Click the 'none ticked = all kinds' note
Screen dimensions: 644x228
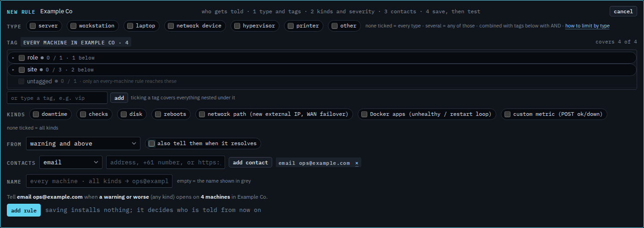32,128
